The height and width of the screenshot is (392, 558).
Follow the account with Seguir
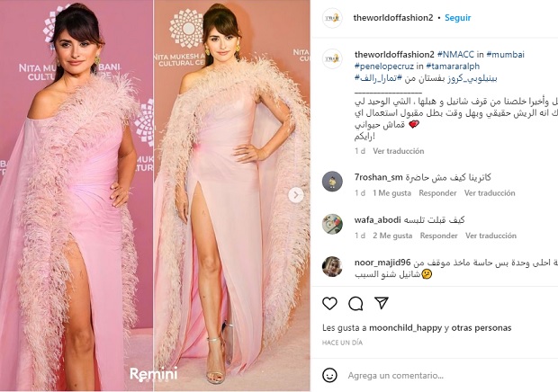point(457,18)
